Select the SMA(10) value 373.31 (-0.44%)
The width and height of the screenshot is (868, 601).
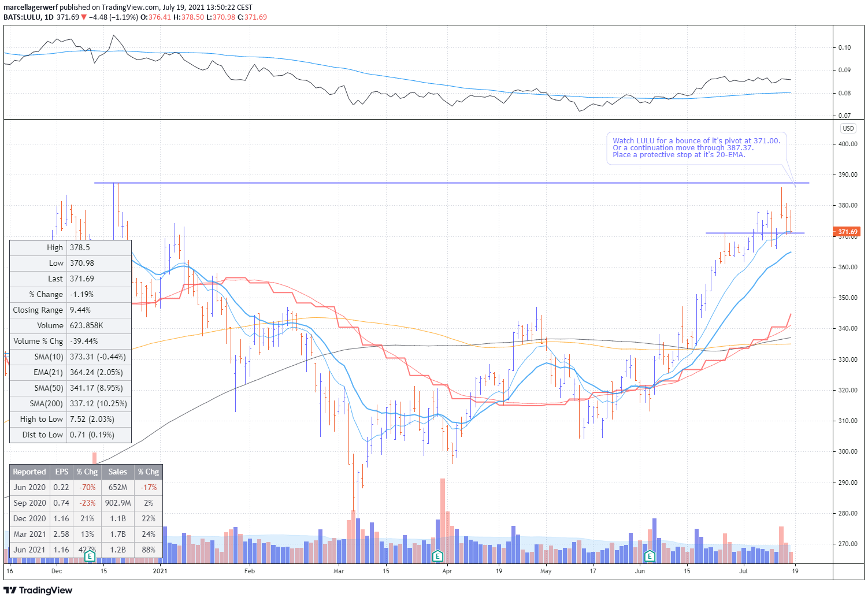coord(99,357)
